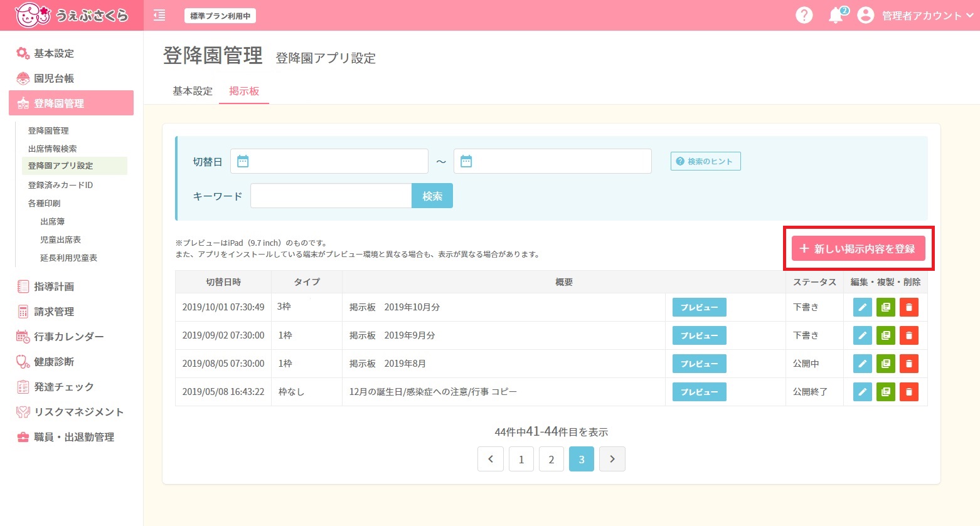Duplicate the 2019年8月 bulletin
The width and height of the screenshot is (980, 526).
coord(886,364)
